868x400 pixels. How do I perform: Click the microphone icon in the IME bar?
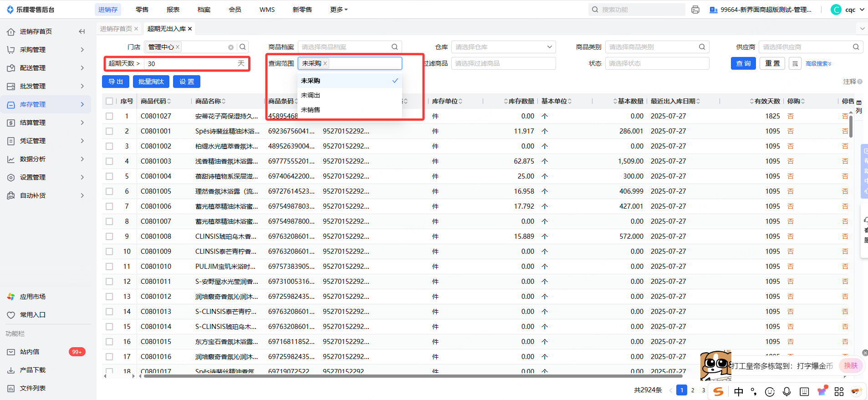pos(786,392)
